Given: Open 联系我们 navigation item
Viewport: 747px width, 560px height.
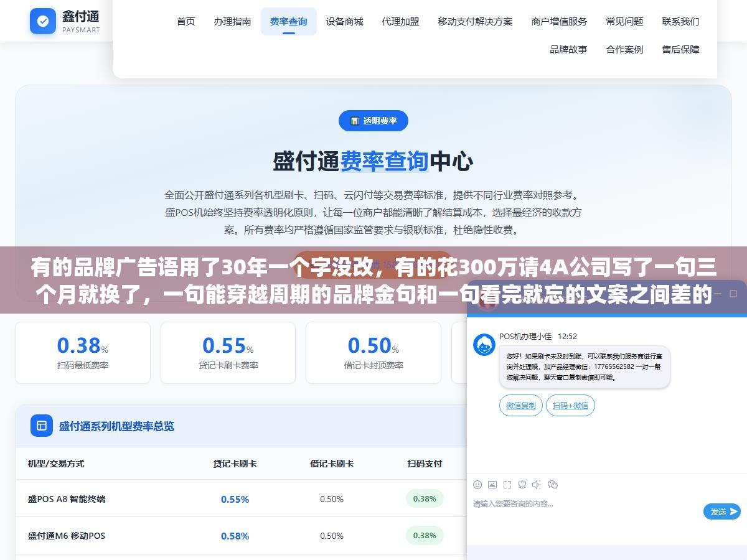Looking at the screenshot, I should click(680, 21).
